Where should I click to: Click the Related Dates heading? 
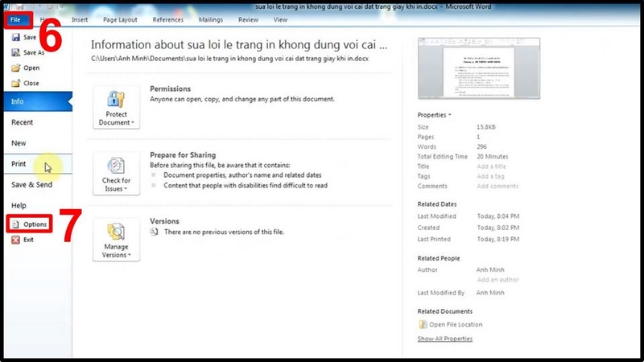click(x=436, y=204)
